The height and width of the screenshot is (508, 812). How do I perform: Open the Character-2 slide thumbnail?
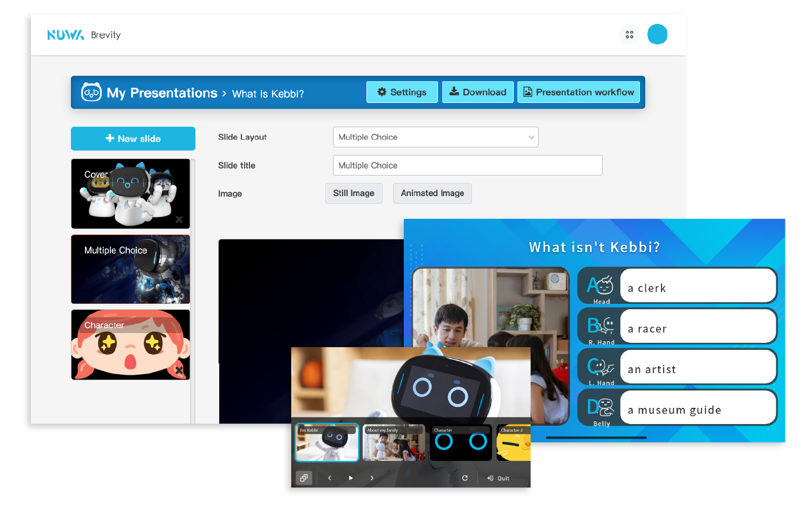[x=513, y=442]
